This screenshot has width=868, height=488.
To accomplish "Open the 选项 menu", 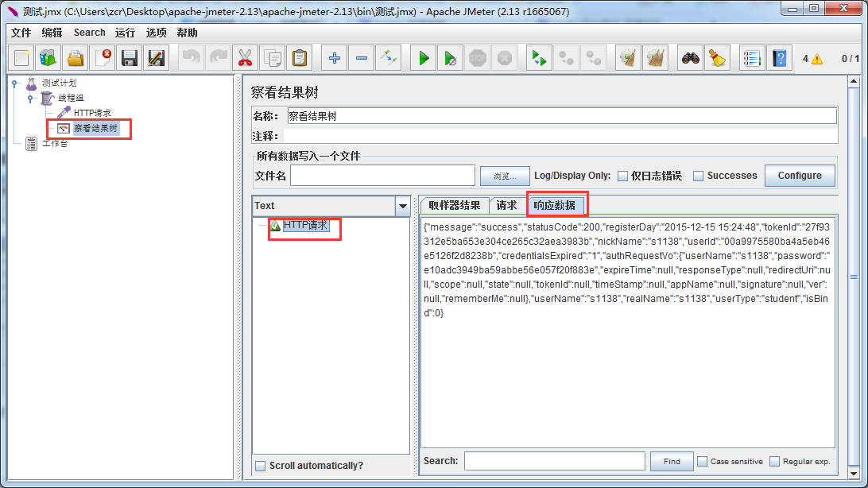I will (156, 33).
